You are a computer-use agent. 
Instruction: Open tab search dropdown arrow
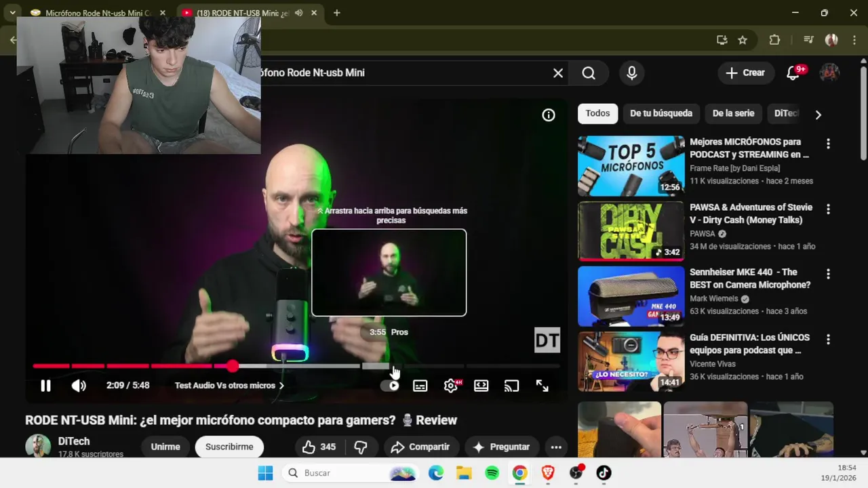(x=12, y=13)
